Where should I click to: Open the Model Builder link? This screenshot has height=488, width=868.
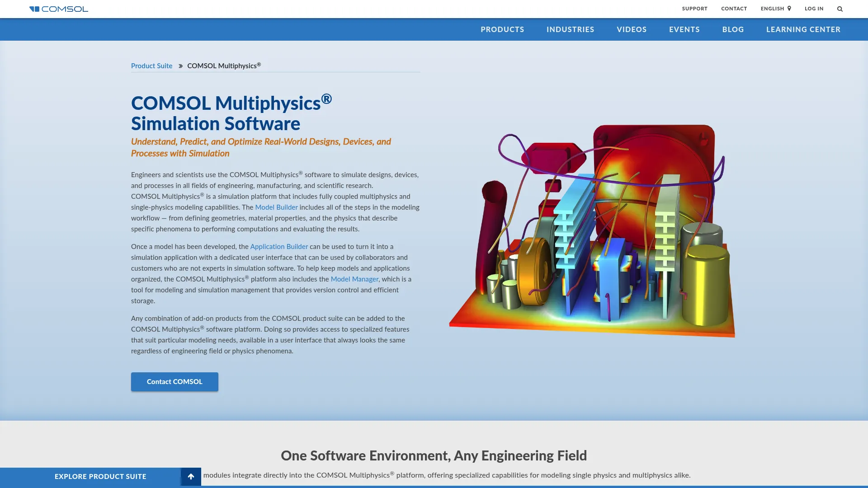[x=276, y=207]
